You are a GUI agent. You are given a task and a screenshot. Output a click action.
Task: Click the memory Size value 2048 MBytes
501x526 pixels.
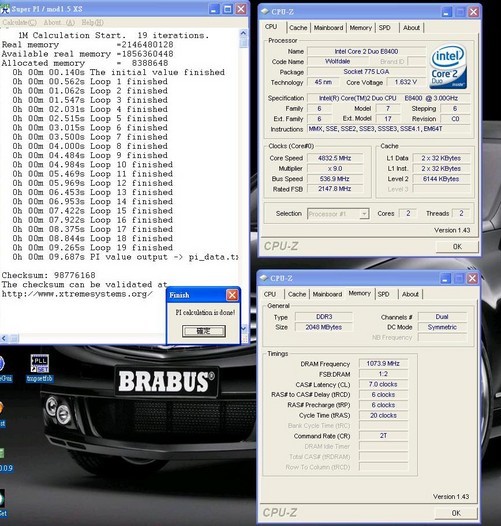pos(324,327)
